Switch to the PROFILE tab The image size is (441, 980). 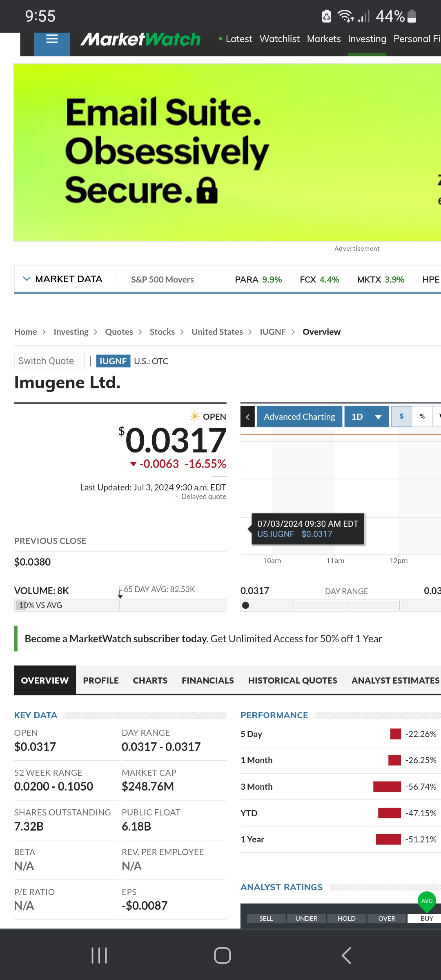click(101, 680)
